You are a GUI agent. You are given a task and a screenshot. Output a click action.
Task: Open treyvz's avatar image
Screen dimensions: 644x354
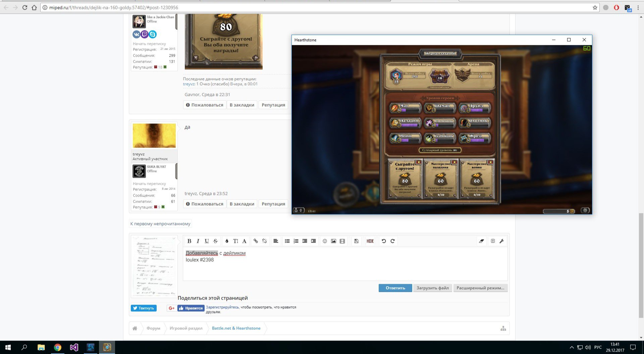coord(154,136)
